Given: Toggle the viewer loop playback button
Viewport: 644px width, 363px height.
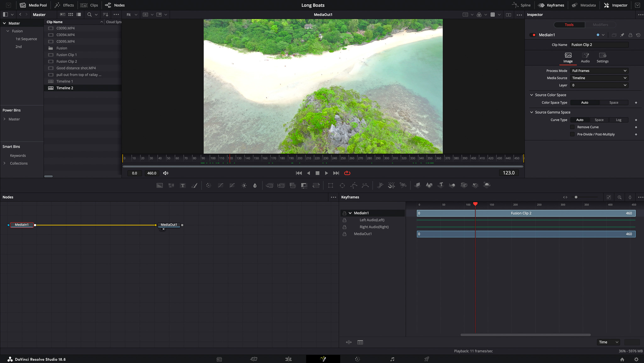Looking at the screenshot, I should (x=347, y=173).
